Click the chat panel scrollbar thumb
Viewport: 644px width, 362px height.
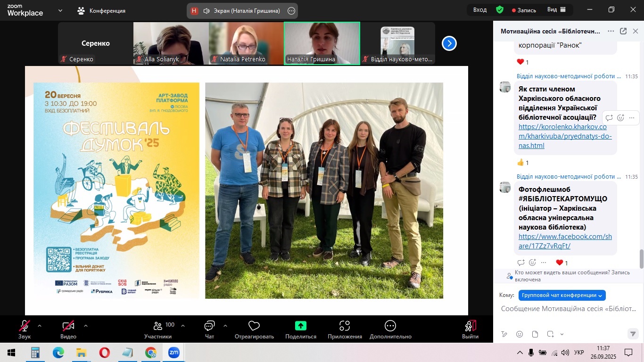click(x=641, y=259)
